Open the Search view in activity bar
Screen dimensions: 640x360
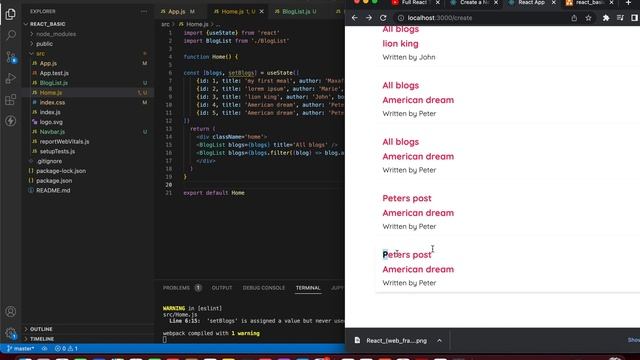click(x=11, y=35)
